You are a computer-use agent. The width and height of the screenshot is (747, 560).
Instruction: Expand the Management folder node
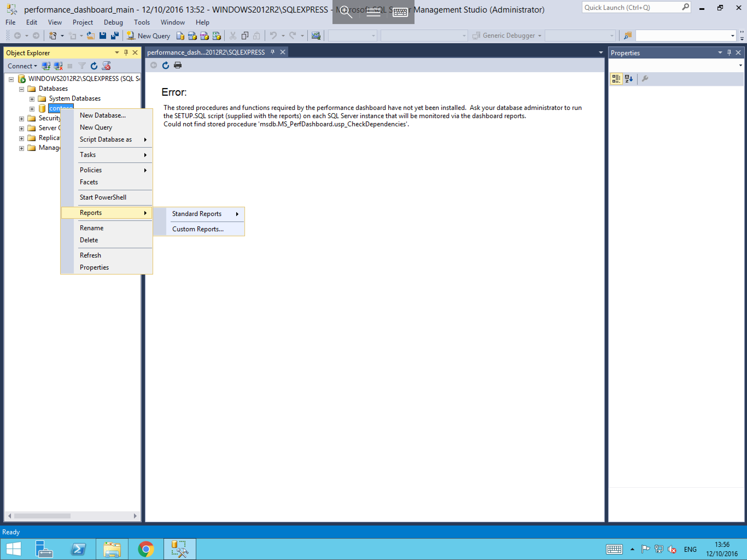[22, 148]
